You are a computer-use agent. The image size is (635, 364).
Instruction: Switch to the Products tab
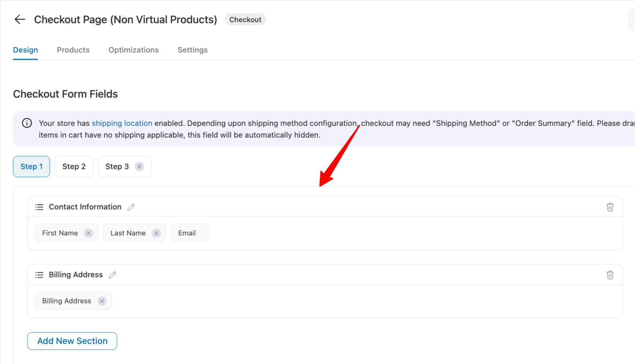73,50
